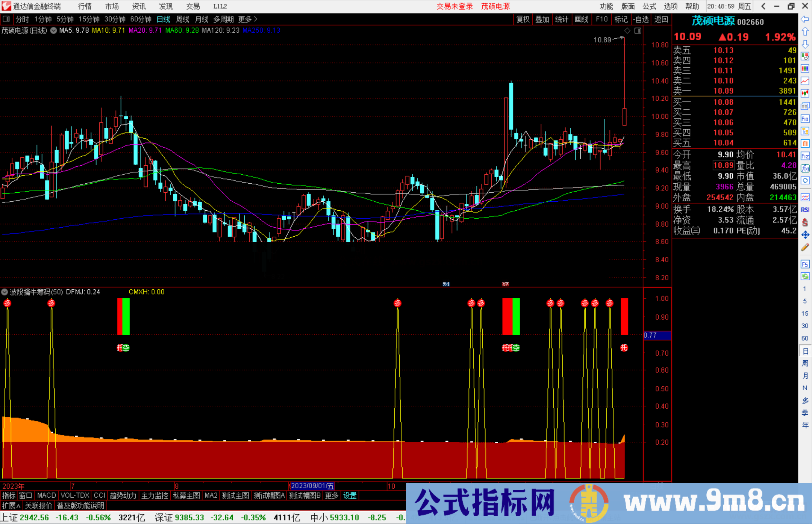812x524 pixels.
Task: Open the 行情 menu
Action: point(85,6)
